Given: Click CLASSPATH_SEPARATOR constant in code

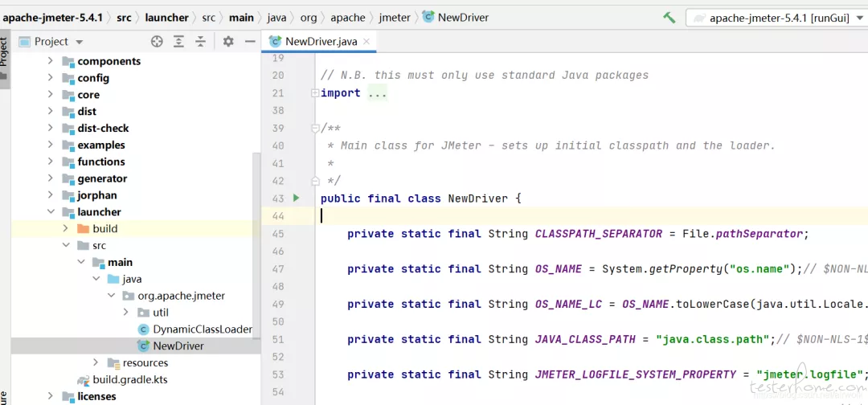Looking at the screenshot, I should click(x=599, y=234).
